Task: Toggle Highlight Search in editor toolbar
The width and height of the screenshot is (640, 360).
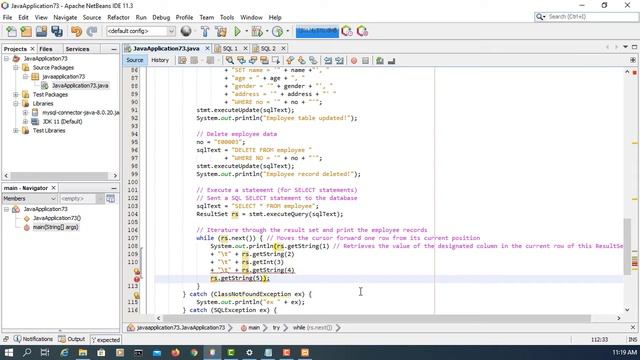Action: (264, 60)
